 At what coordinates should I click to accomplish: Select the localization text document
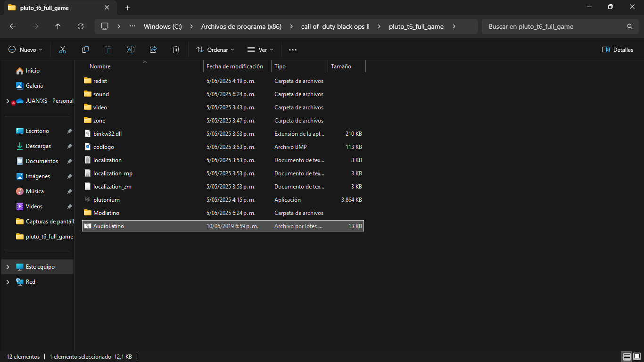click(223, 160)
